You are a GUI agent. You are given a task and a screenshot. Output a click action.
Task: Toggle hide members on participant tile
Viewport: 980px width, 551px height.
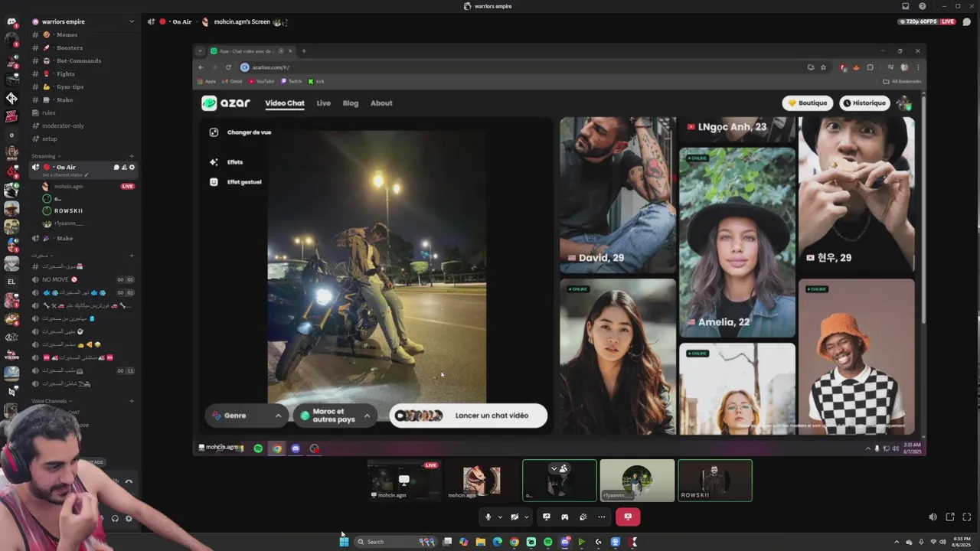point(558,468)
